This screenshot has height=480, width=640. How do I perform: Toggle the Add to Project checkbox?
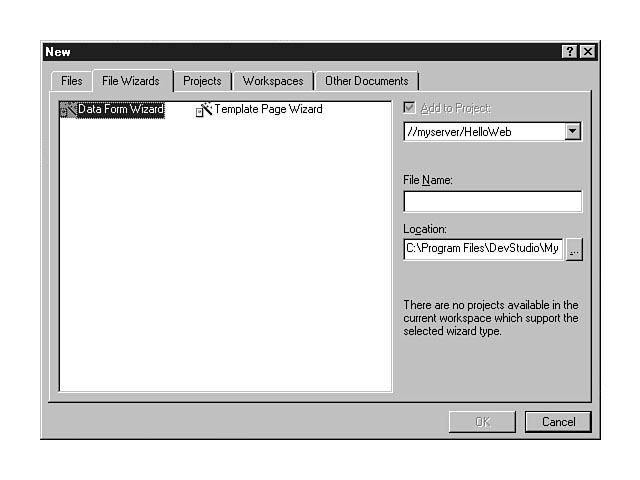pos(410,108)
